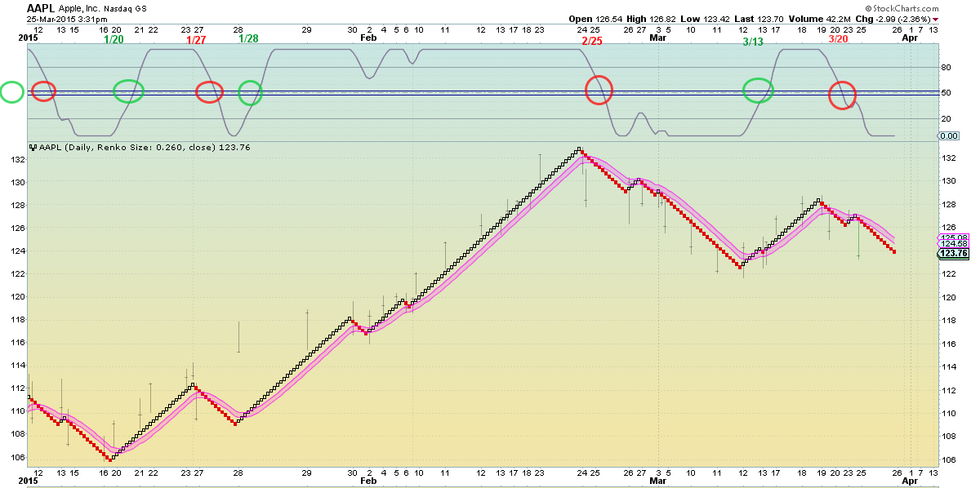Viewport: 980px width, 488px height.
Task: Click the 'Mar' label on bottom date axis
Action: click(657, 481)
